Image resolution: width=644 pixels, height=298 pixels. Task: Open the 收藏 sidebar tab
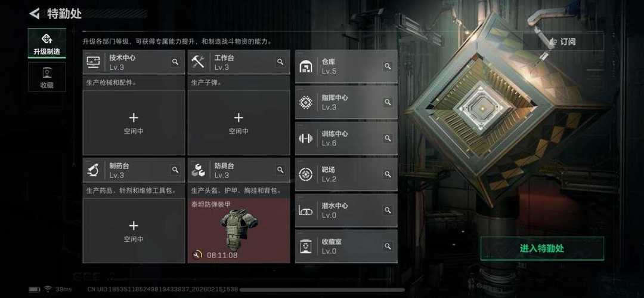47,77
